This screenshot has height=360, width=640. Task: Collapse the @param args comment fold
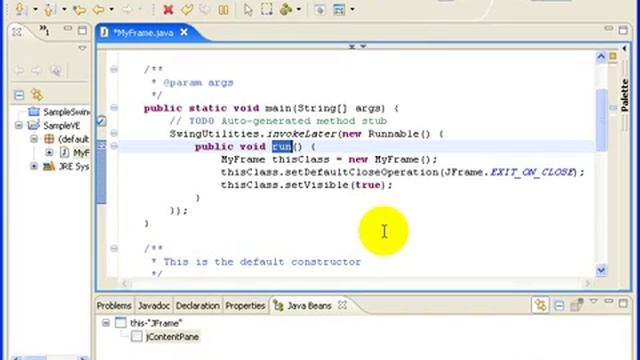tap(114, 69)
